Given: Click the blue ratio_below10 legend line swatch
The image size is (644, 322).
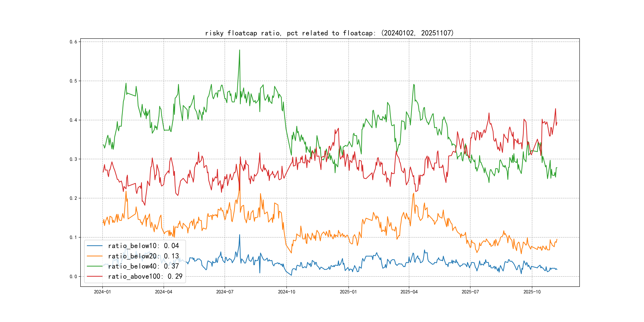Looking at the screenshot, I should (x=94, y=246).
